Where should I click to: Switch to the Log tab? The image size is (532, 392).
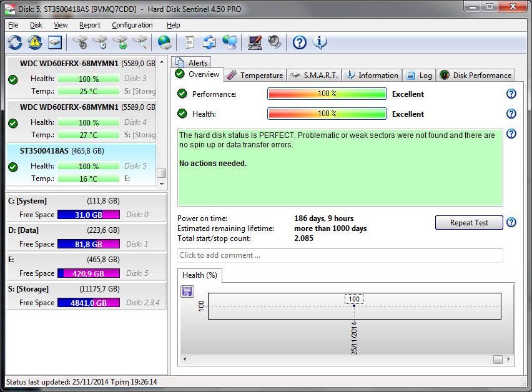point(419,76)
